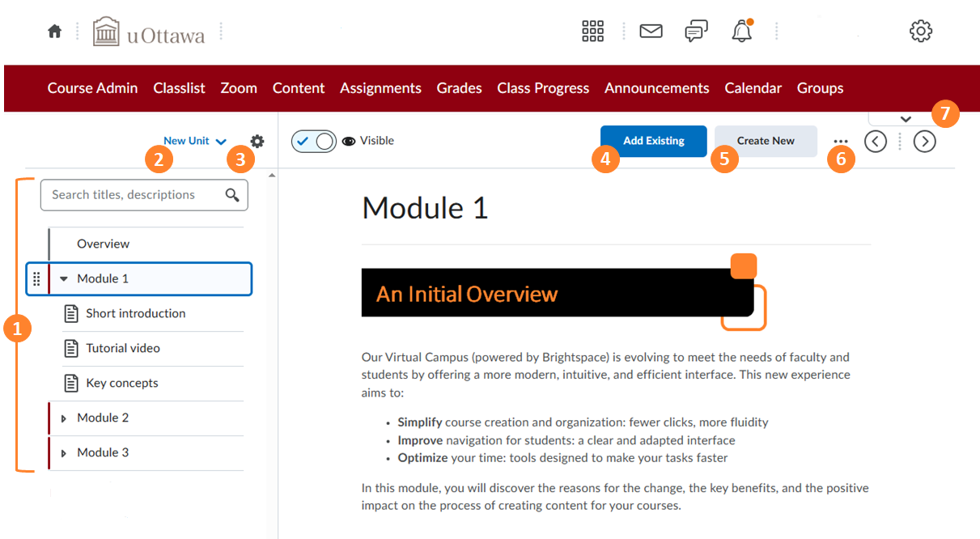Click the Create New button
980x539 pixels.
tap(766, 141)
